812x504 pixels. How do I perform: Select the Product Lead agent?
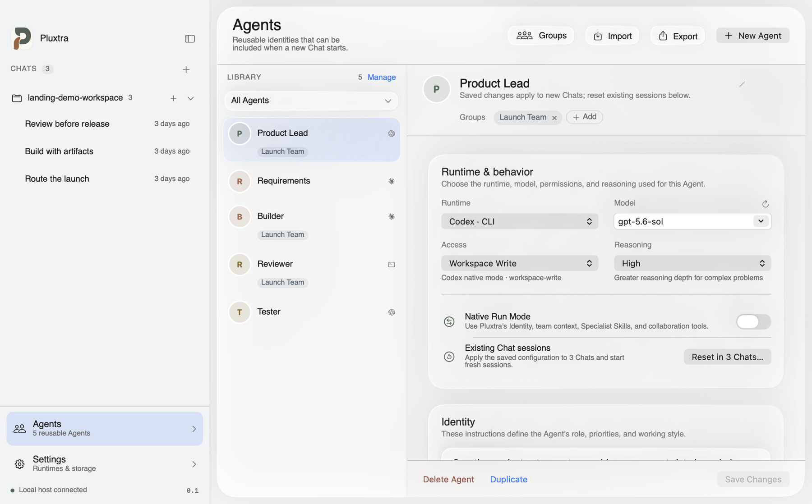pos(312,140)
